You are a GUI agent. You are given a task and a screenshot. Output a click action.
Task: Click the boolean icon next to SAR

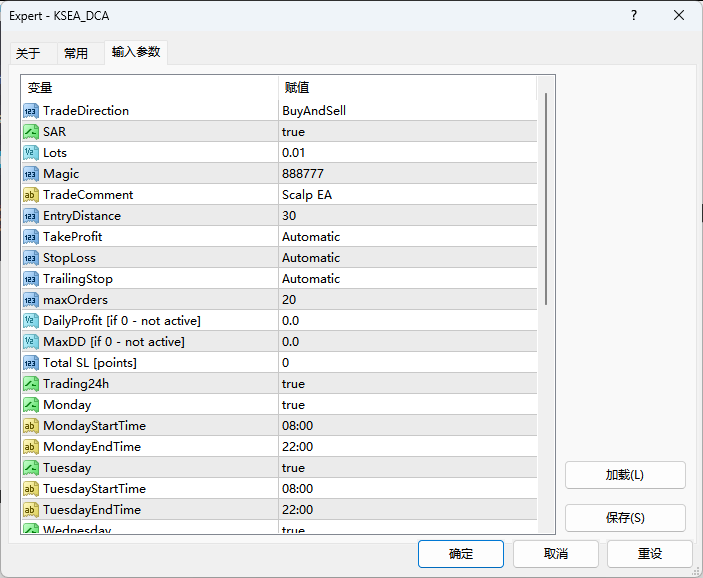(x=31, y=132)
